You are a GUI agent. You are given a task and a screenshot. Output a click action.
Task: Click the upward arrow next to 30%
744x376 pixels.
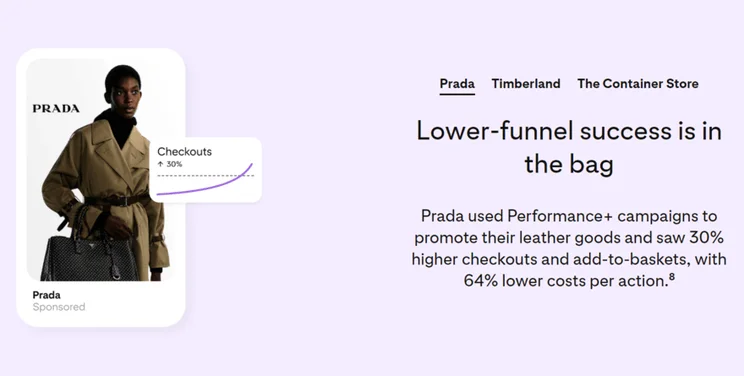click(160, 164)
